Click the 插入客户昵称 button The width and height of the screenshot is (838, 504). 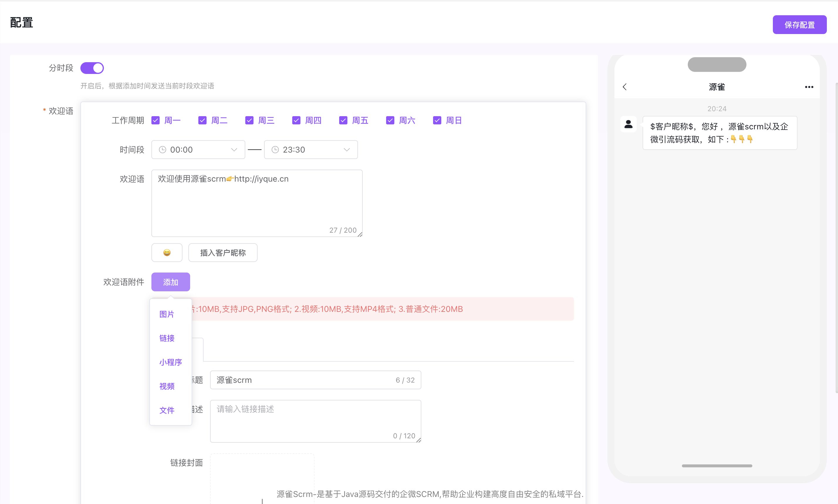[223, 252]
